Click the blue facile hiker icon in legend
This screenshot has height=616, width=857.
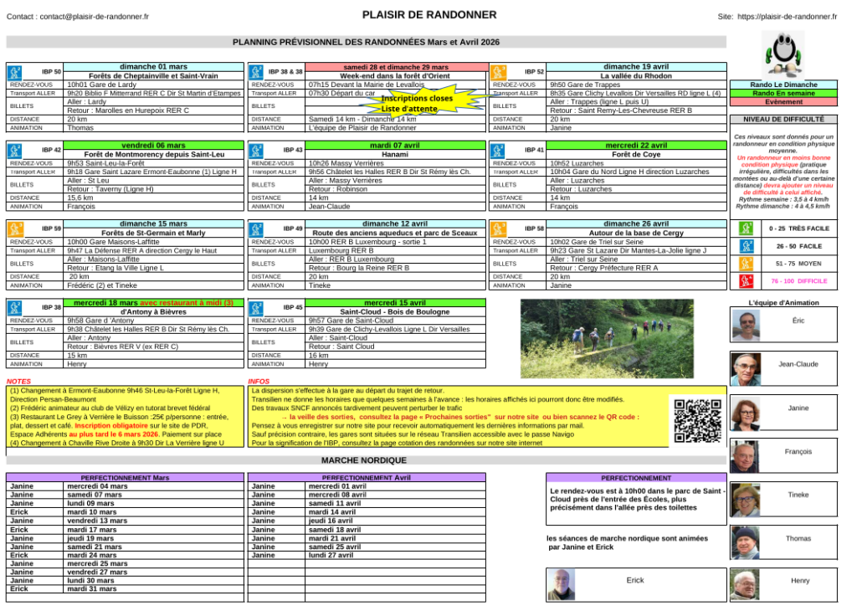[747, 246]
